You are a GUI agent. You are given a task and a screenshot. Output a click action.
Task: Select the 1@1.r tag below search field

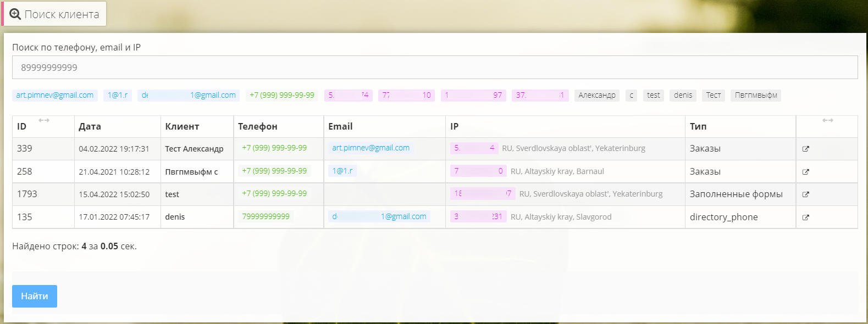pyautogui.click(x=118, y=96)
